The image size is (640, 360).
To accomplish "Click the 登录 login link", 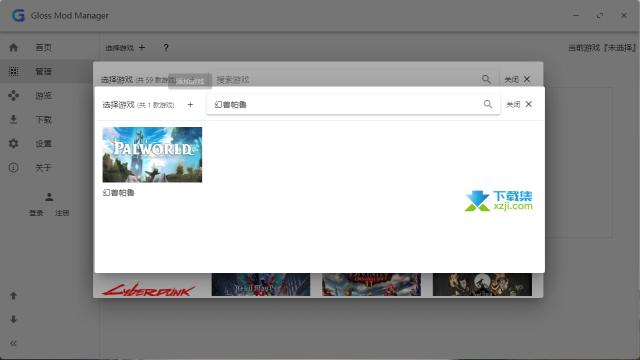I will click(x=36, y=213).
